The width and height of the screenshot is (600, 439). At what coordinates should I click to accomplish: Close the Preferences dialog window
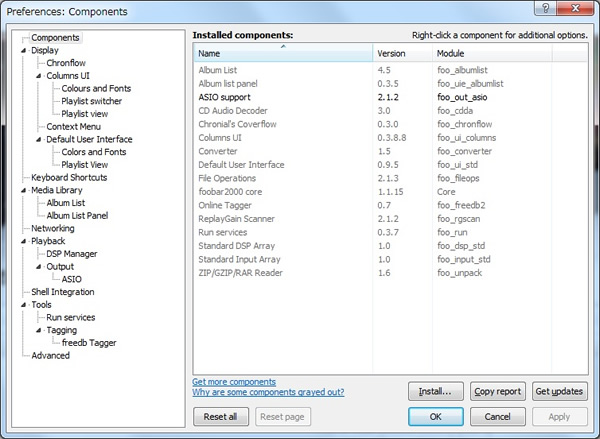pos(576,8)
